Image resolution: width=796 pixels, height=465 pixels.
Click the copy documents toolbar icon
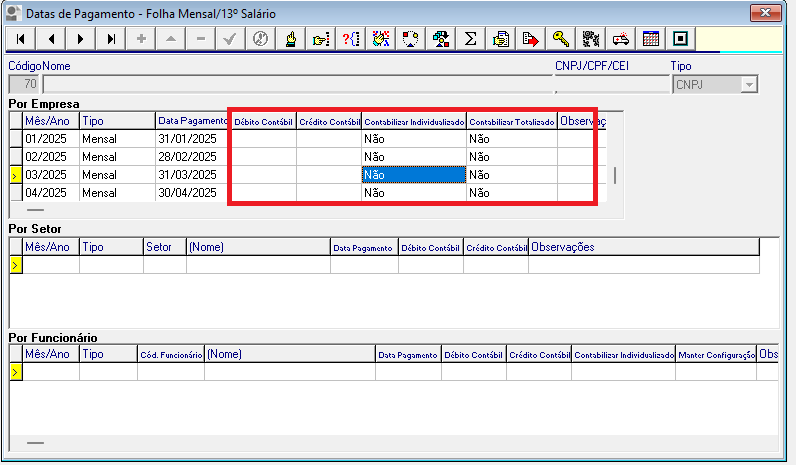coord(501,39)
